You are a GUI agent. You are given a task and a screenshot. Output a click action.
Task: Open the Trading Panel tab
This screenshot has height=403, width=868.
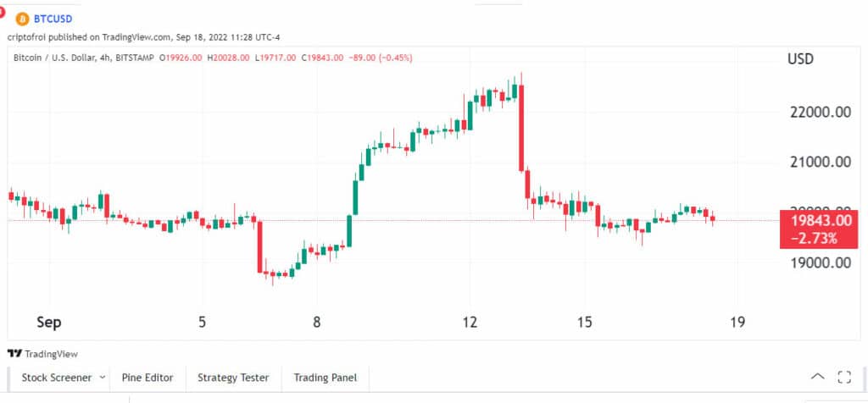[x=325, y=378]
